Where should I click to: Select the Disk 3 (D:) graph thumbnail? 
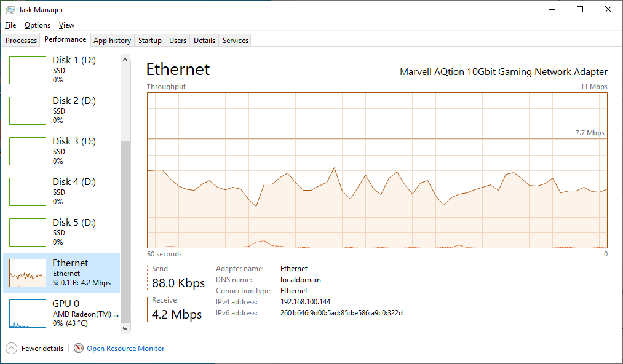point(28,151)
